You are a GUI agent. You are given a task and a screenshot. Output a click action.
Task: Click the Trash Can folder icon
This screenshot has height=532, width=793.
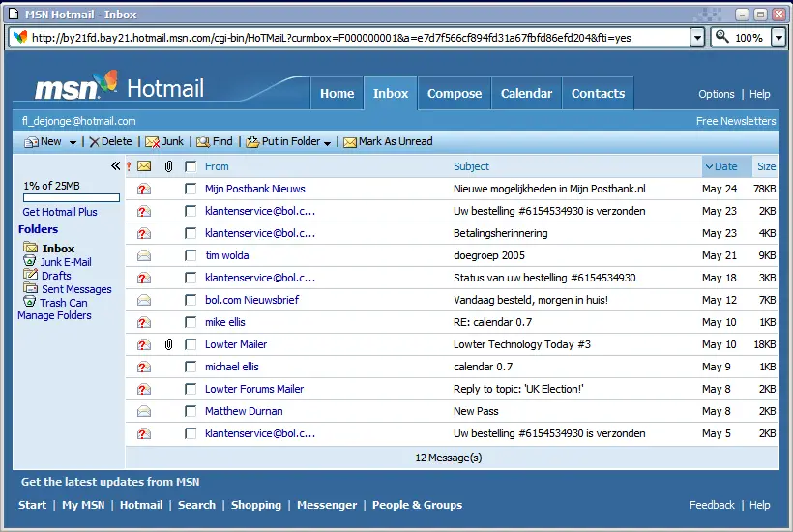pos(30,302)
